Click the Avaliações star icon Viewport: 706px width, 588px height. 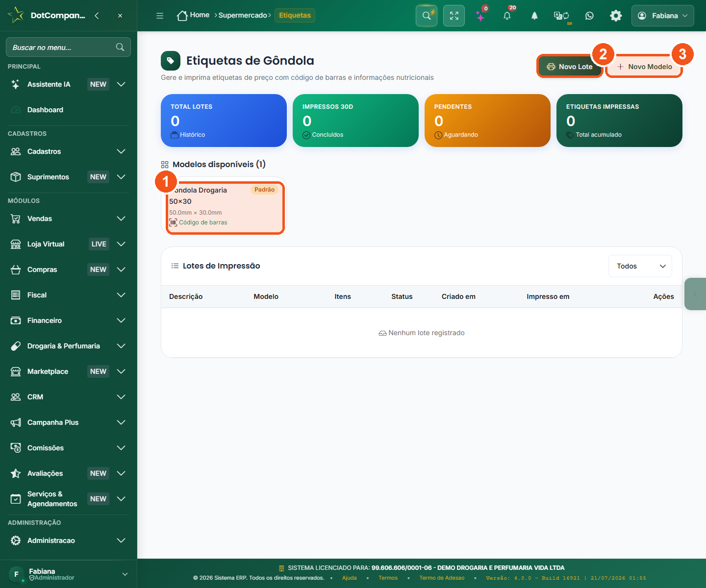(16, 473)
